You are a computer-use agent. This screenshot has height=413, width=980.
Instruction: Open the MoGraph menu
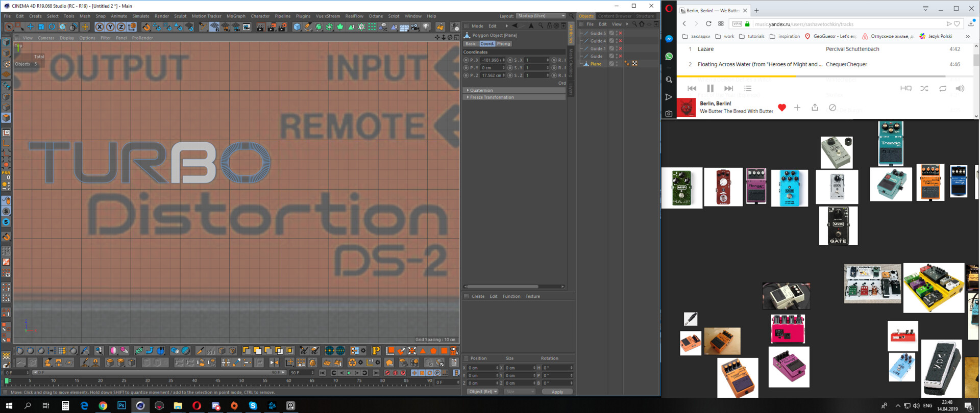[x=236, y=16]
